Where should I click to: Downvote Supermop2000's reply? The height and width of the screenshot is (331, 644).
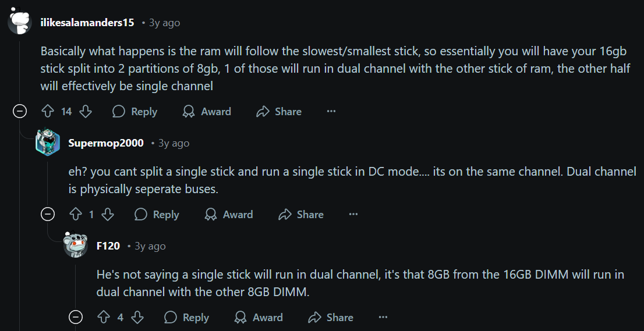(107, 215)
